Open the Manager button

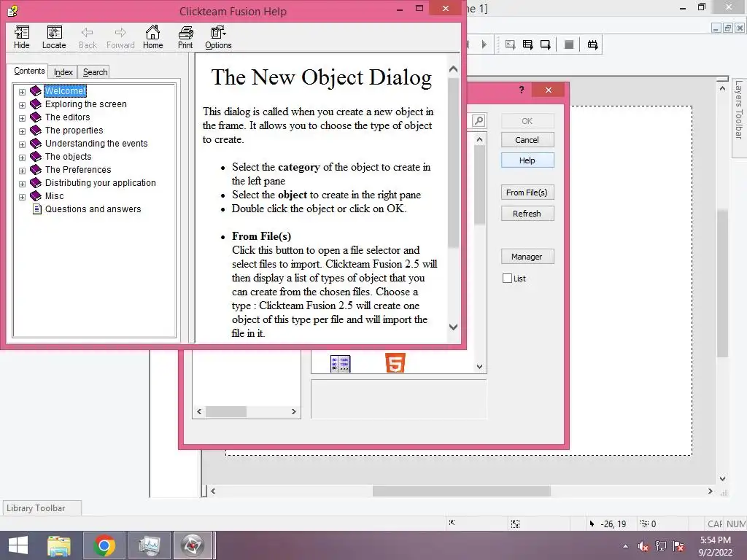click(x=527, y=257)
